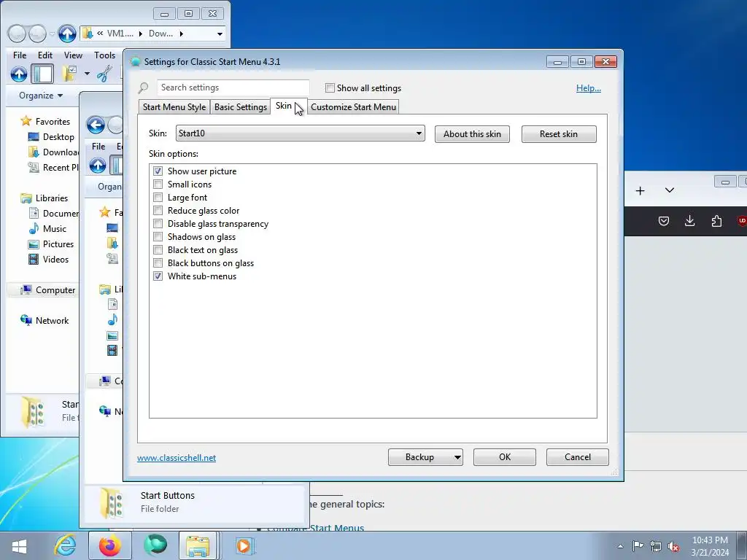The image size is (747, 560).
Task: Open media player taskbar icon
Action: (x=244, y=545)
